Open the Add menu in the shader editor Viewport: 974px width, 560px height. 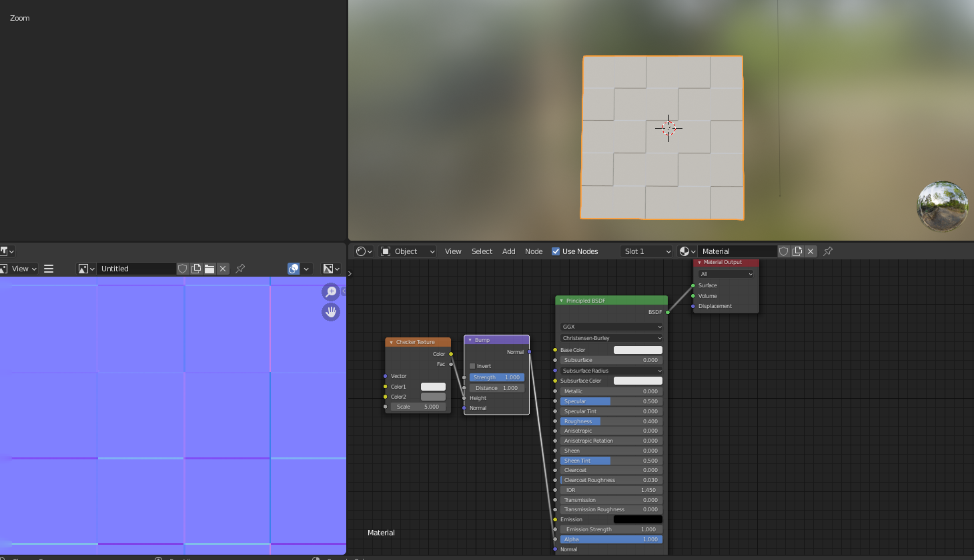[508, 251]
